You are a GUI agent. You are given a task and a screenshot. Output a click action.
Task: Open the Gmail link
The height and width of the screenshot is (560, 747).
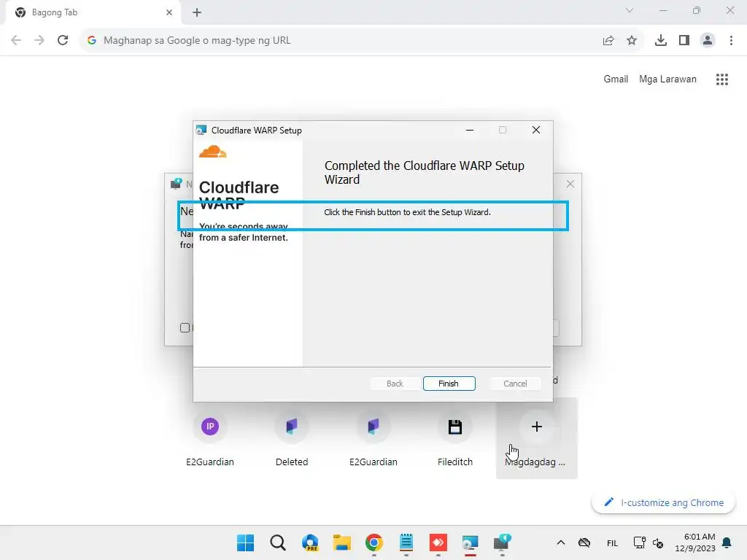pos(616,79)
